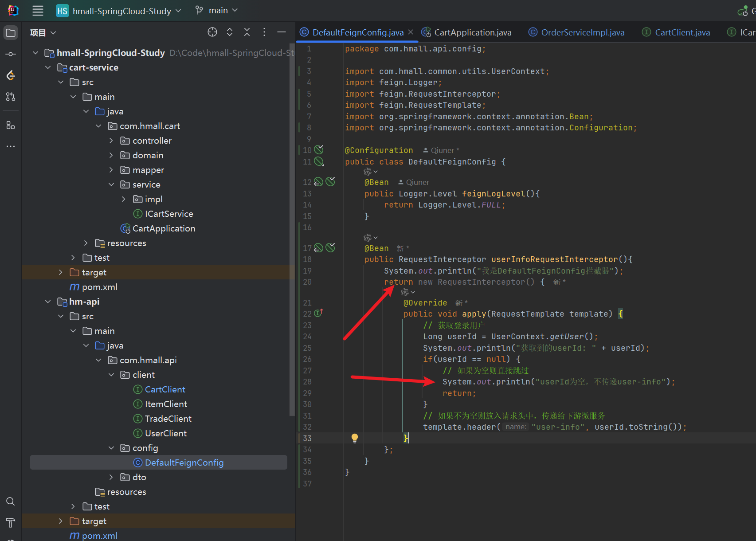Click the search magnifier icon in sidebar
756x541 pixels.
[x=11, y=501]
